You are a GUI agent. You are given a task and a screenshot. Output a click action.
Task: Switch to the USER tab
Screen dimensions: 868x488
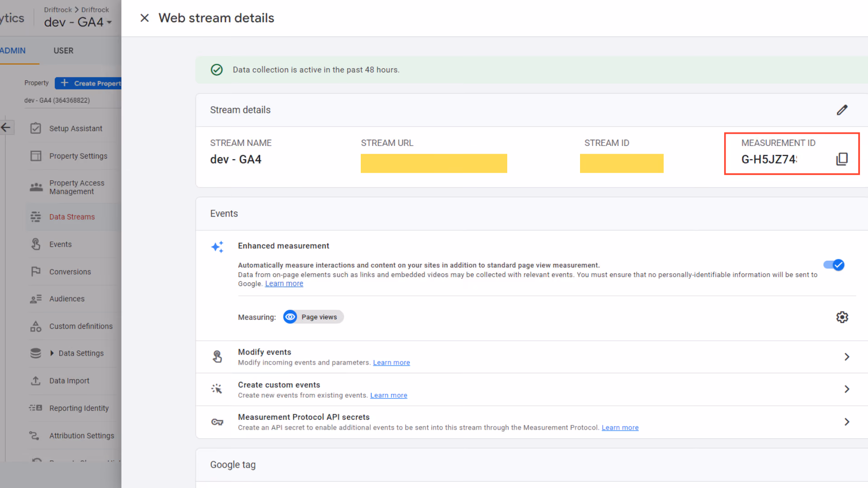pyautogui.click(x=63, y=51)
